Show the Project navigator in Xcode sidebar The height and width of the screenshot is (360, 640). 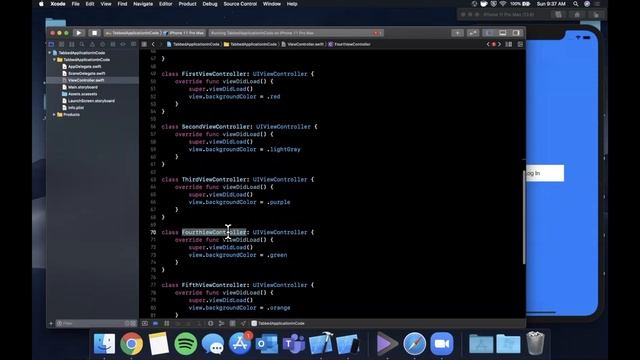pyautogui.click(x=51, y=44)
